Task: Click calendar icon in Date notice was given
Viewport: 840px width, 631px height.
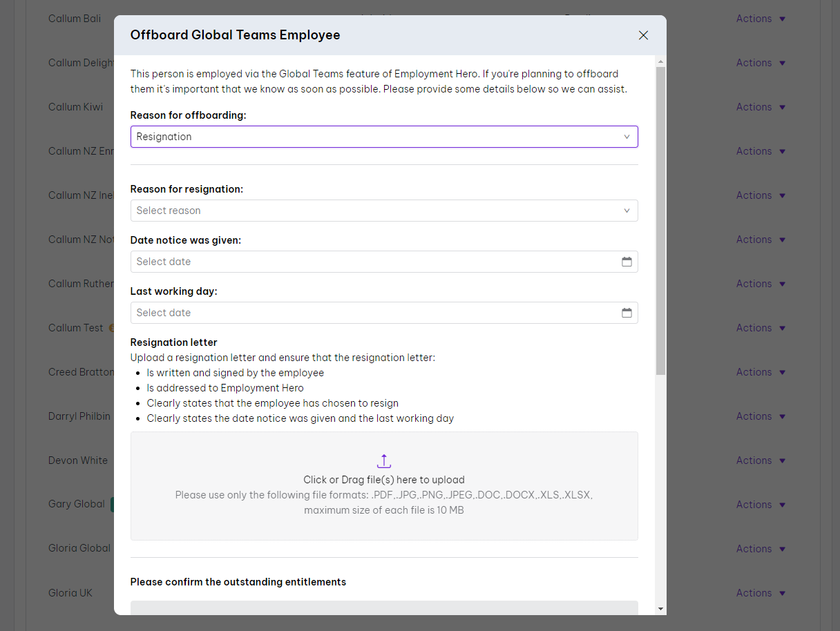Action: point(627,262)
